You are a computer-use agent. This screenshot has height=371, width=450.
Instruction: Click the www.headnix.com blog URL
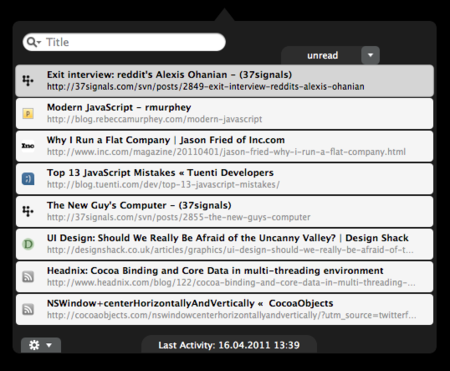tap(231, 282)
